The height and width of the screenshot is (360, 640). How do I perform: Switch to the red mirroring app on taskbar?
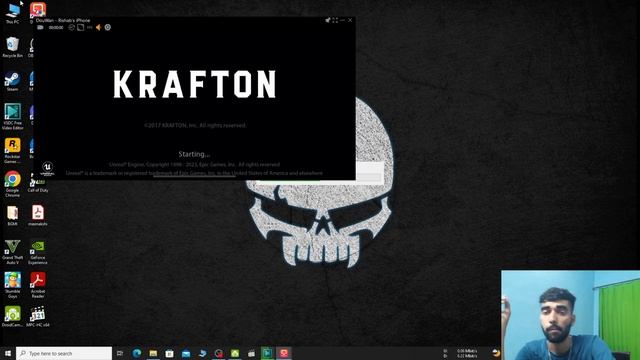[x=284, y=353]
